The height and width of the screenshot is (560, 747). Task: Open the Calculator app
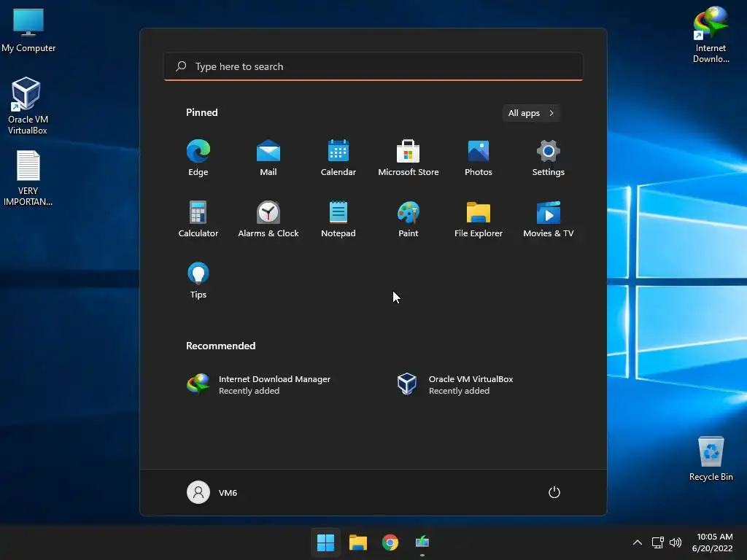pos(198,219)
